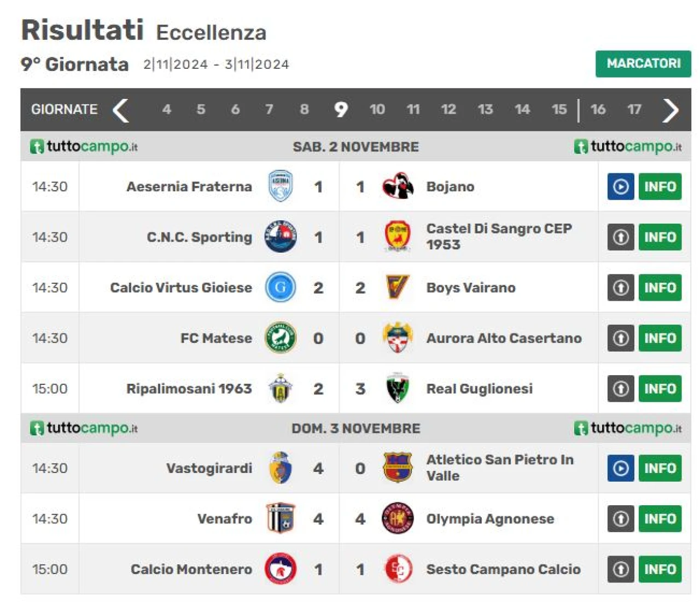Open the Aesernia Fraterna team crest
The height and width of the screenshot is (602, 700).
(281, 186)
